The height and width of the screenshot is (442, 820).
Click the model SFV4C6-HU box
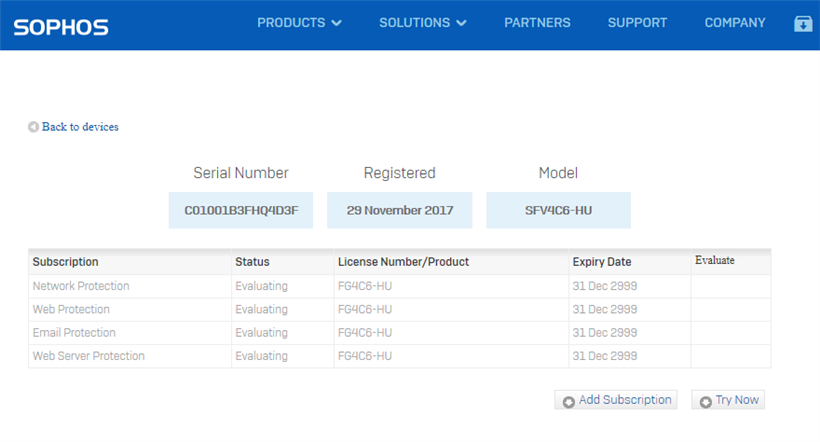pos(558,211)
